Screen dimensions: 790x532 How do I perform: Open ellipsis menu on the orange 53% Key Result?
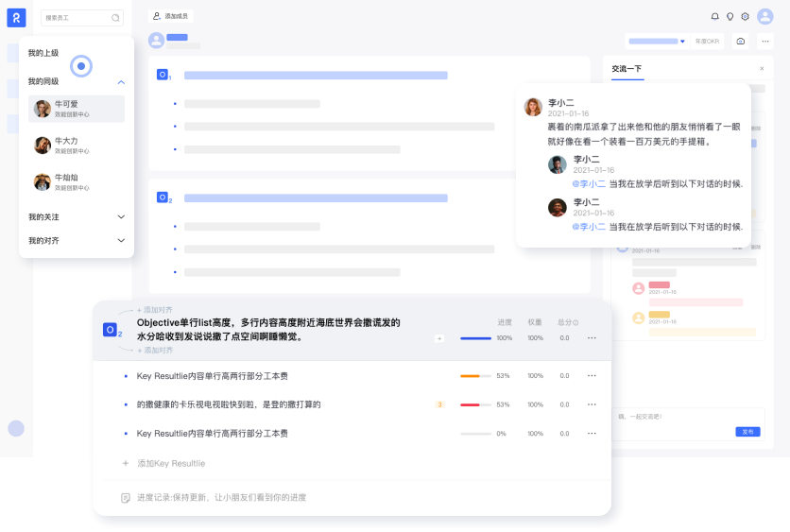[592, 376]
